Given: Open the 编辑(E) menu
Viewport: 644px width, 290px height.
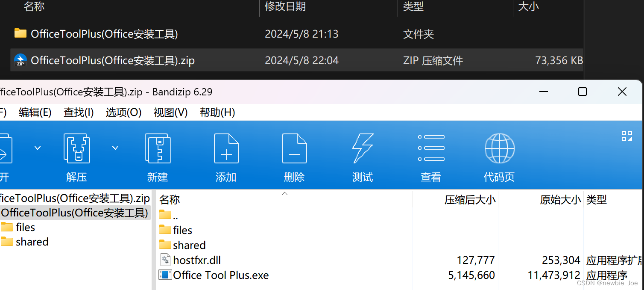Looking at the screenshot, I should click(35, 112).
